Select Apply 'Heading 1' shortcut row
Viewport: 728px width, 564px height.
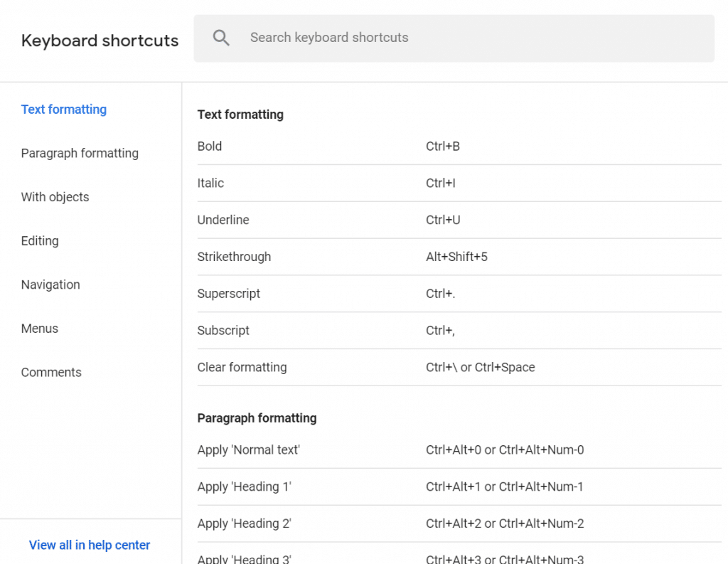[459, 487]
